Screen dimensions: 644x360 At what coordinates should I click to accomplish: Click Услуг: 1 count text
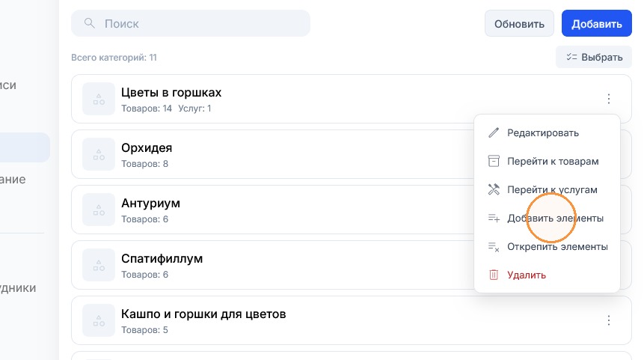[194, 109]
